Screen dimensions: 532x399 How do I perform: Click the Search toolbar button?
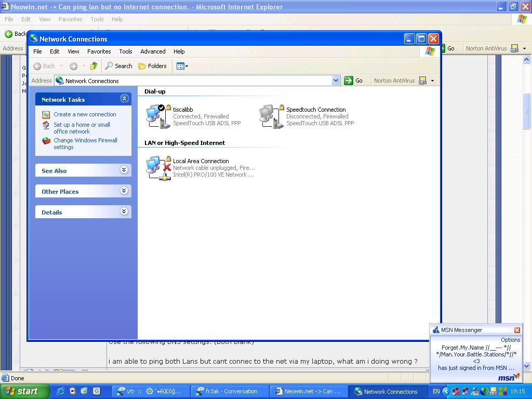[x=119, y=66]
